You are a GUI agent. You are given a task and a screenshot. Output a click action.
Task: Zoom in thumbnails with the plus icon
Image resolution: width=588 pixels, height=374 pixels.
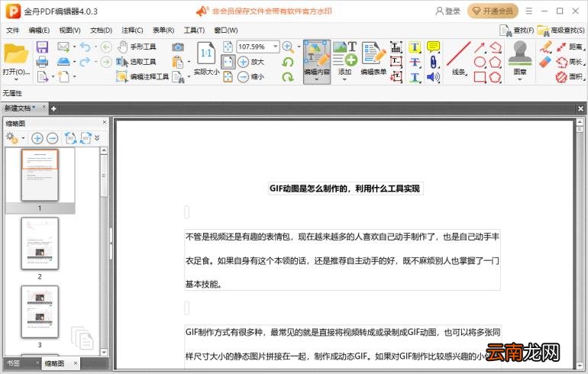click(37, 138)
